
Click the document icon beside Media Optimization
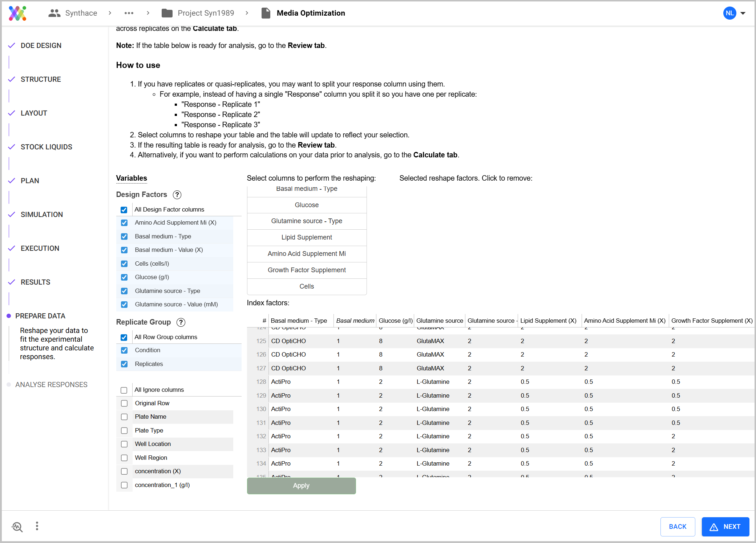click(x=266, y=13)
